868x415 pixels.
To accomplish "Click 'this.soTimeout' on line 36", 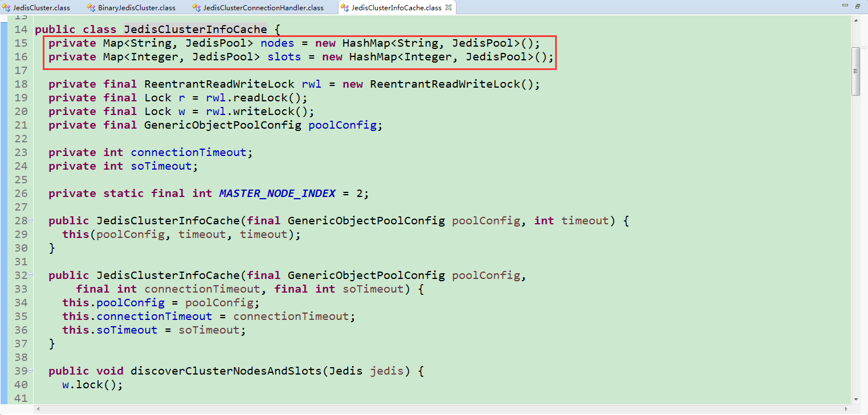I will pos(110,330).
